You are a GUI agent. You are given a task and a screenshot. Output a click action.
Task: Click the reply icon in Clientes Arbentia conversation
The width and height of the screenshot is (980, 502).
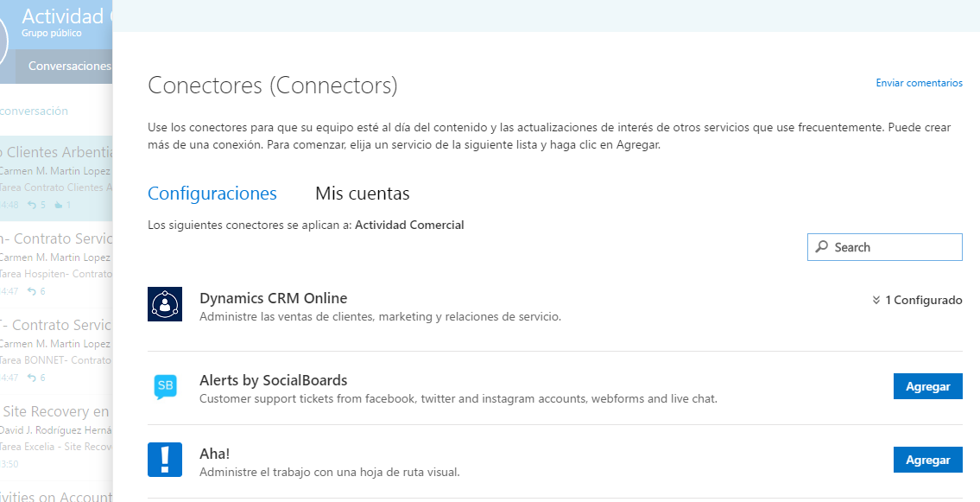pos(32,205)
